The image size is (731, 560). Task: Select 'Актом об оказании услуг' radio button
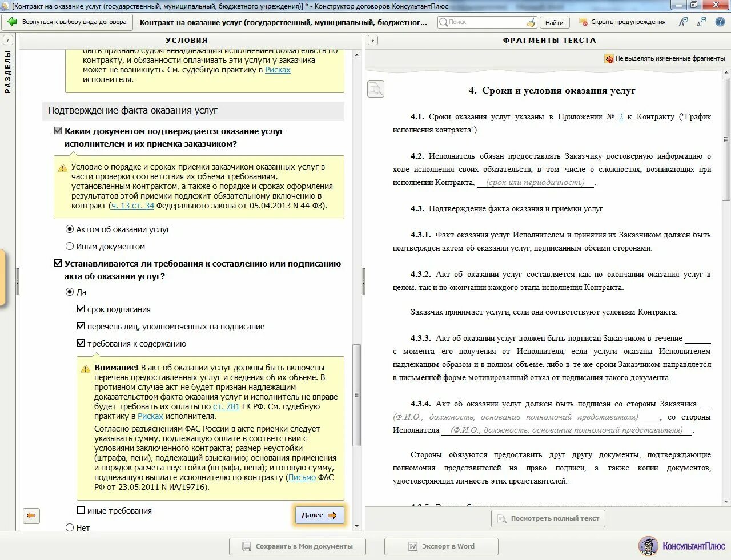[70, 229]
